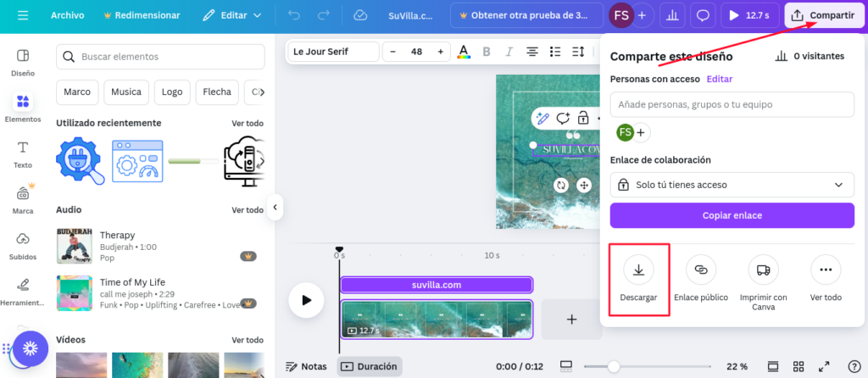Check the cloud save status icon
868x378 pixels.
pos(360,15)
